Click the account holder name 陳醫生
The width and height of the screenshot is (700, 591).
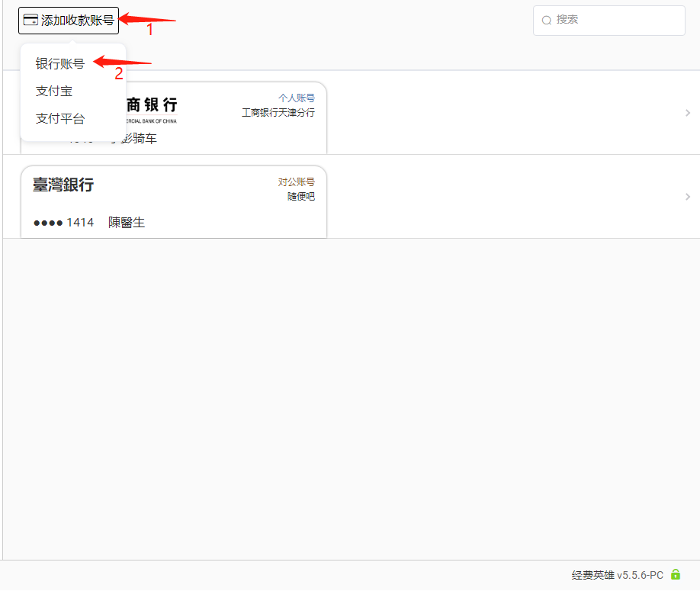pyautogui.click(x=127, y=223)
